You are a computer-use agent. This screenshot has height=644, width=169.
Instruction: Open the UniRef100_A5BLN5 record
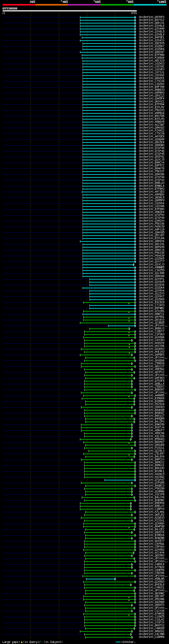[152, 579]
